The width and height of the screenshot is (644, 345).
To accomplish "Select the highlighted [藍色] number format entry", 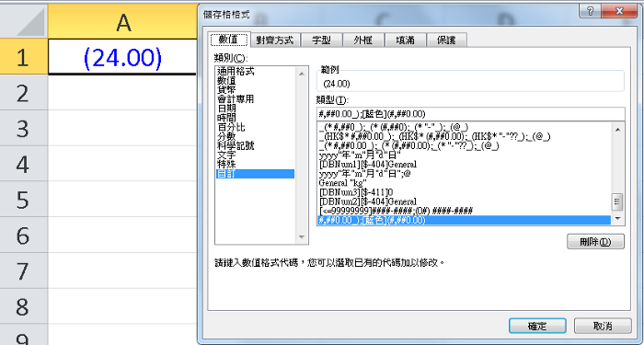I will click(464, 221).
